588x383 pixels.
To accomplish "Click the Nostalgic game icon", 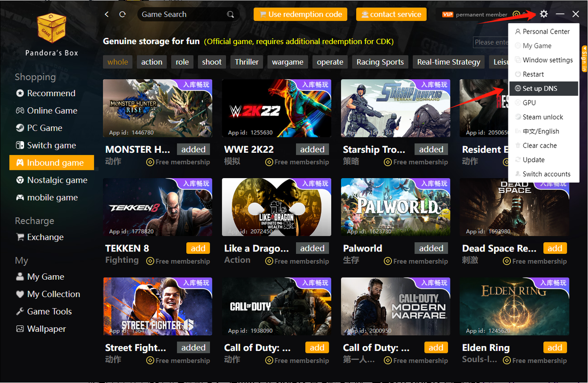I will [20, 180].
